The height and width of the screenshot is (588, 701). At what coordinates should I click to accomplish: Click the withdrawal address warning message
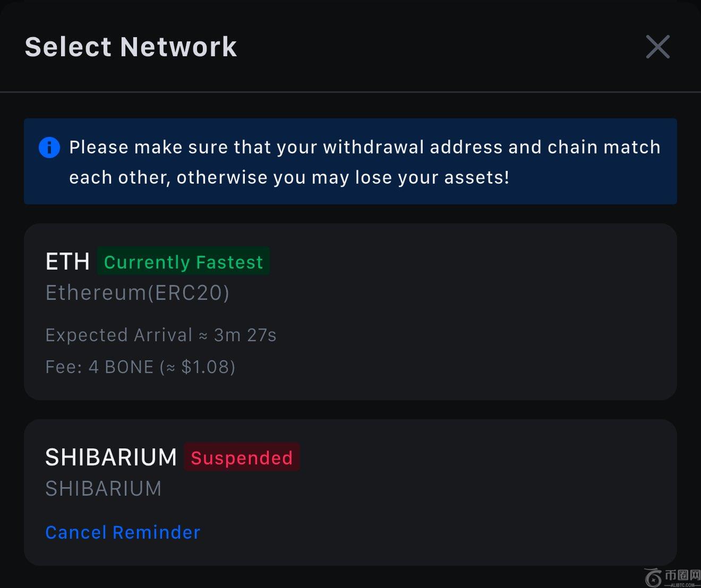(x=364, y=147)
